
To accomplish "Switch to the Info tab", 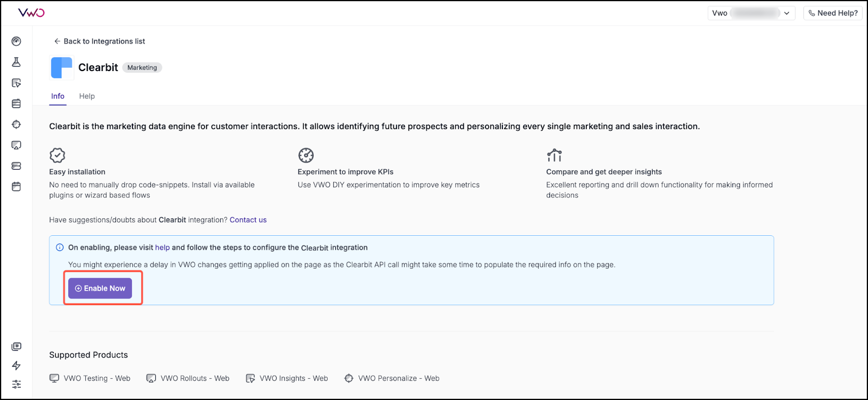I will pos(58,96).
